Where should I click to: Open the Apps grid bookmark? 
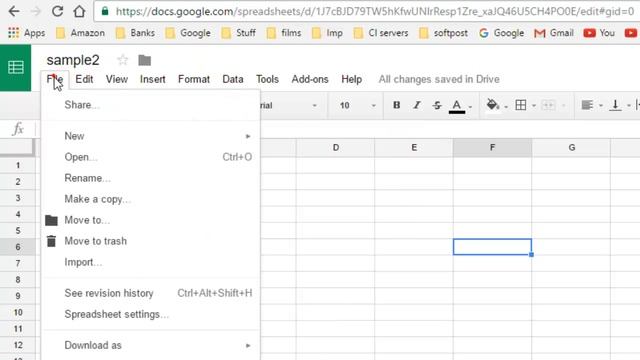(x=27, y=33)
